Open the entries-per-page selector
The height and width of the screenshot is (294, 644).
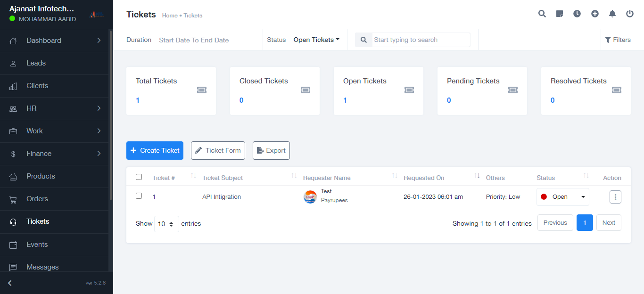166,224
